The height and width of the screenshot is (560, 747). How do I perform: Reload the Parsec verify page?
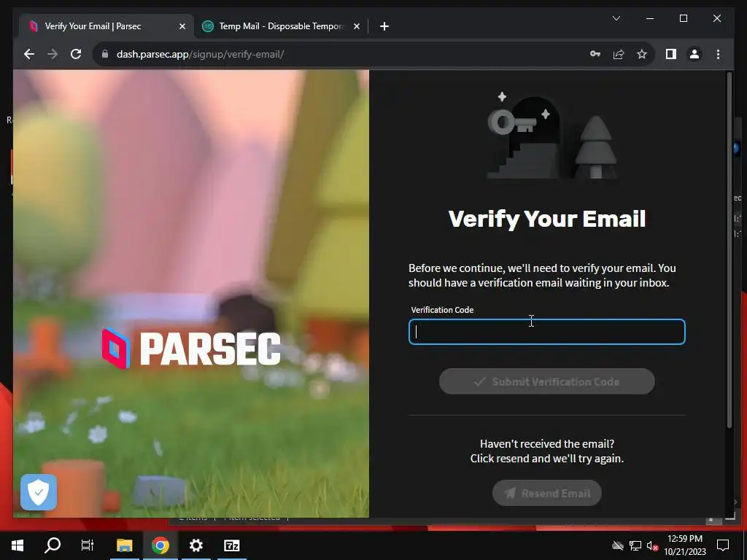tap(76, 54)
